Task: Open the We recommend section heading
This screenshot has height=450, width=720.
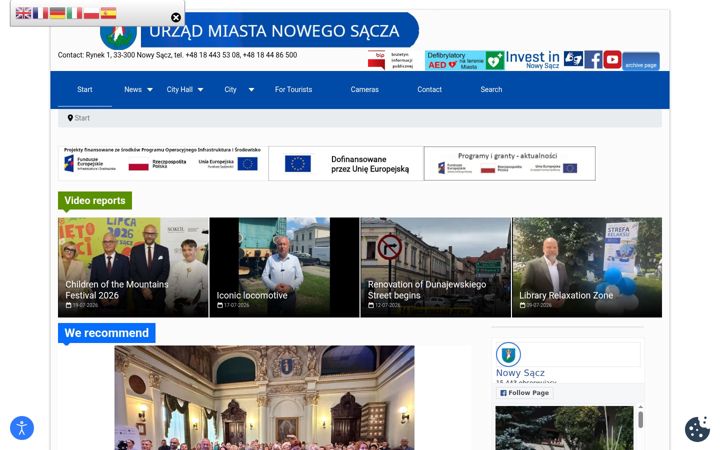Action: tap(107, 333)
